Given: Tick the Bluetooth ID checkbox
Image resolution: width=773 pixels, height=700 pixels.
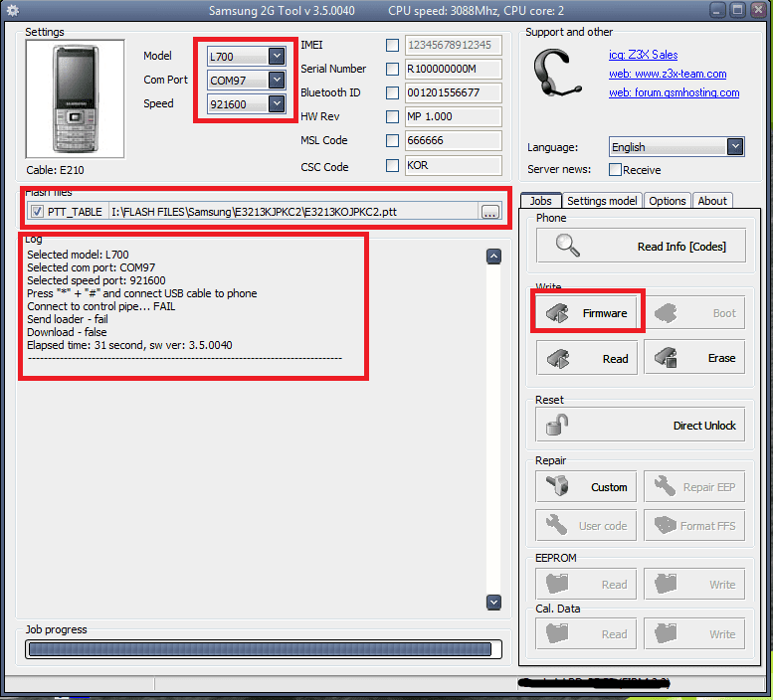Looking at the screenshot, I should pos(392,92).
